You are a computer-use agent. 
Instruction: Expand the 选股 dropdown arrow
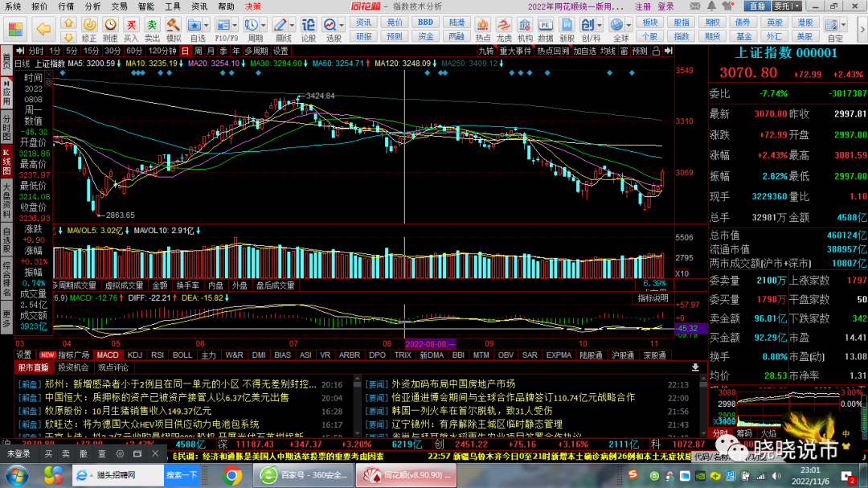click(x=342, y=26)
